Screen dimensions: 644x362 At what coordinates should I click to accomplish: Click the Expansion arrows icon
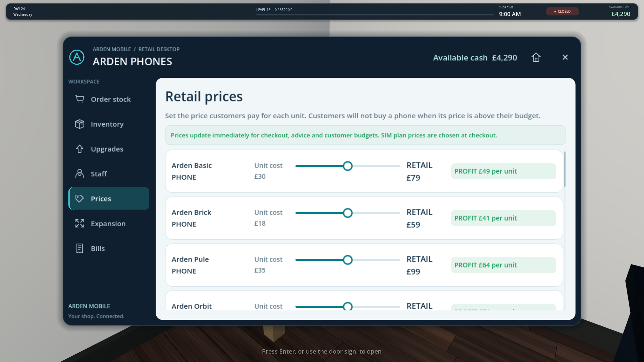click(x=79, y=223)
